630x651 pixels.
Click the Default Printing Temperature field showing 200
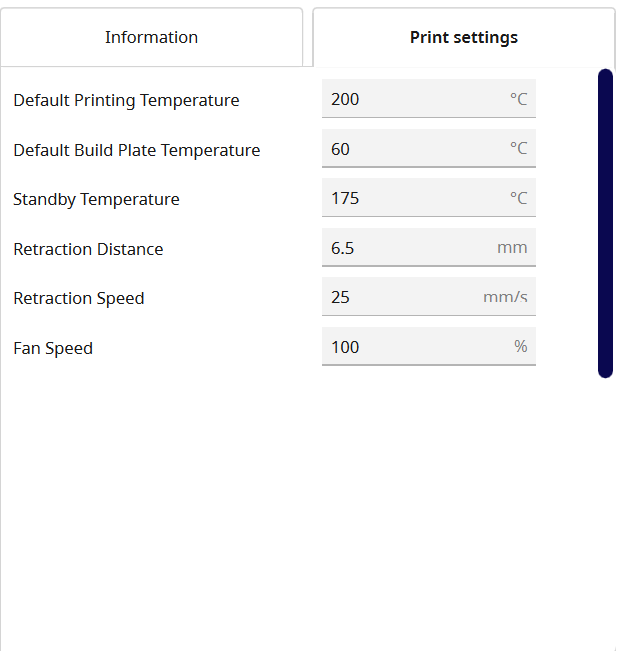(x=429, y=99)
